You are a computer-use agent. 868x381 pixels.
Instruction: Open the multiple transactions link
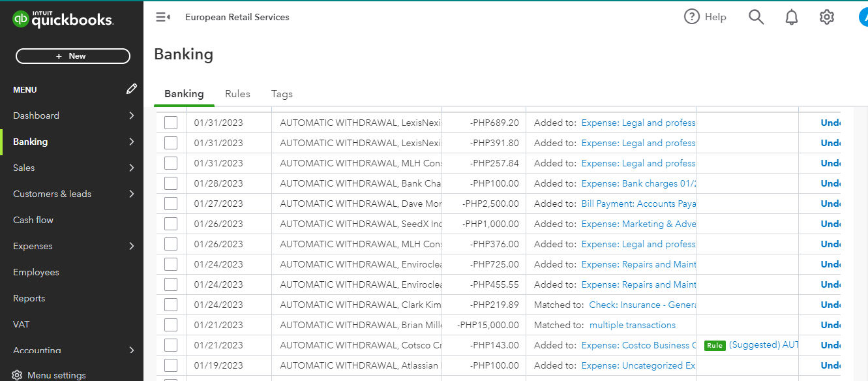(632, 325)
